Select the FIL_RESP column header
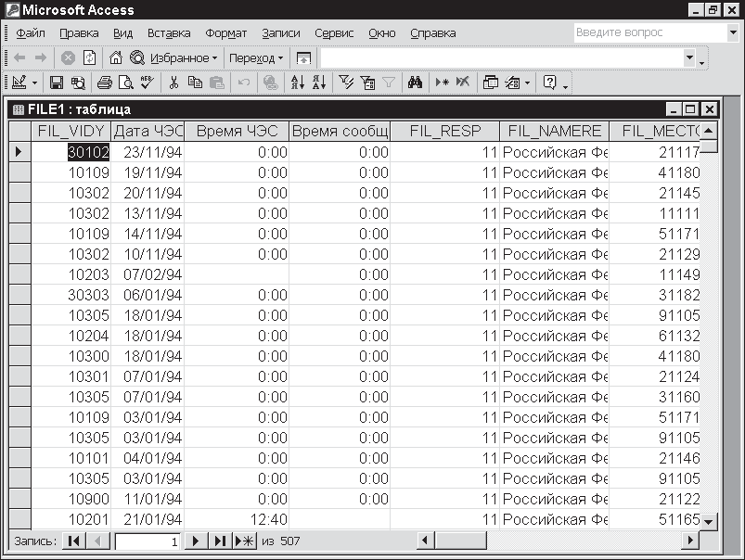Viewport: 745px width, 560px height. [x=444, y=131]
